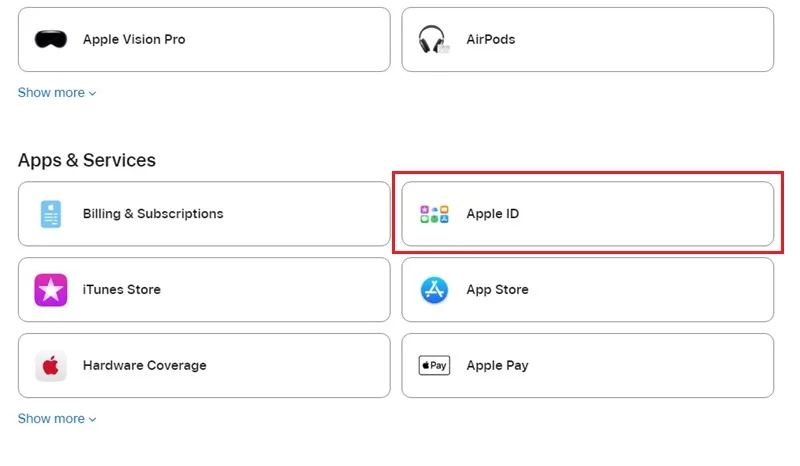Click chevron next to lower Show more
This screenshot has width=800, height=466.
[x=92, y=420]
